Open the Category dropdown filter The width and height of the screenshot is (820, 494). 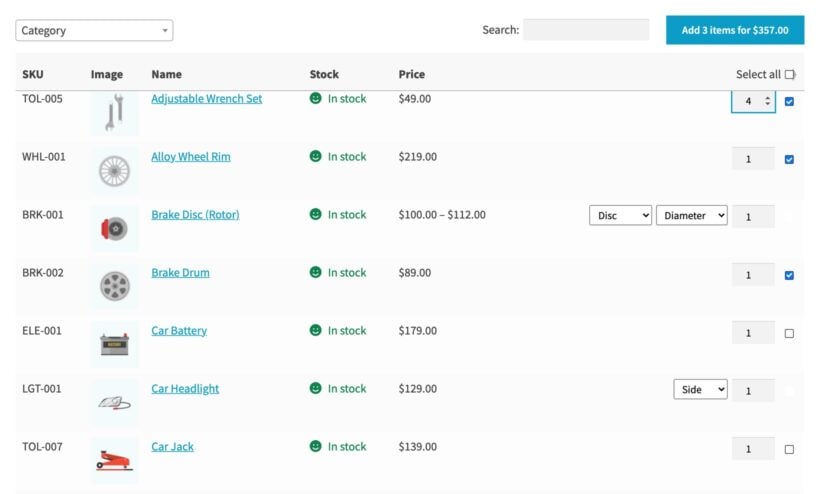[x=94, y=30]
